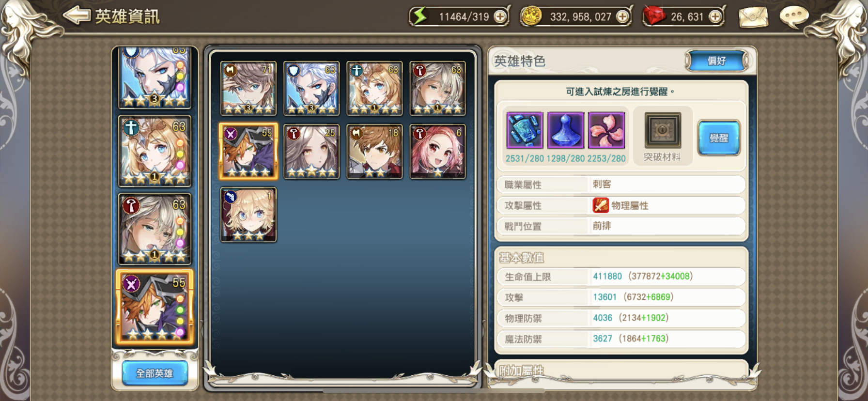This screenshot has height=401, width=868.
Task: Open the chat speech bubble icon
Action: click(x=794, y=17)
